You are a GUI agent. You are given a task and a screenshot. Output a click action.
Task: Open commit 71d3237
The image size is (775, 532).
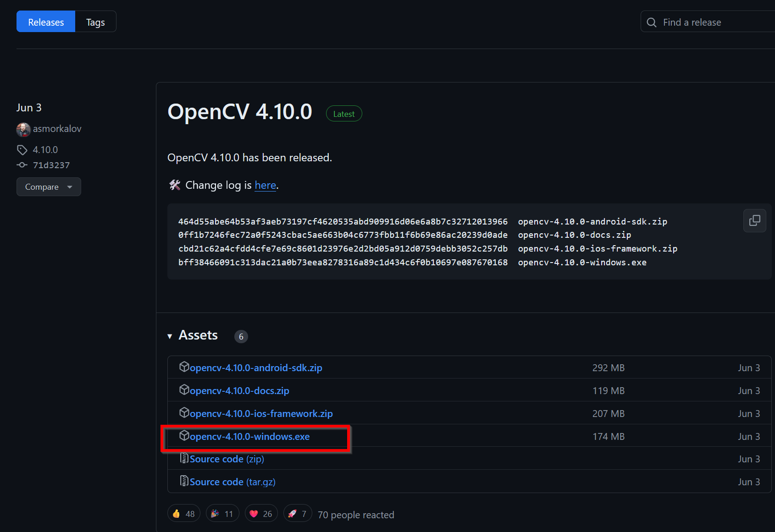pyautogui.click(x=51, y=165)
